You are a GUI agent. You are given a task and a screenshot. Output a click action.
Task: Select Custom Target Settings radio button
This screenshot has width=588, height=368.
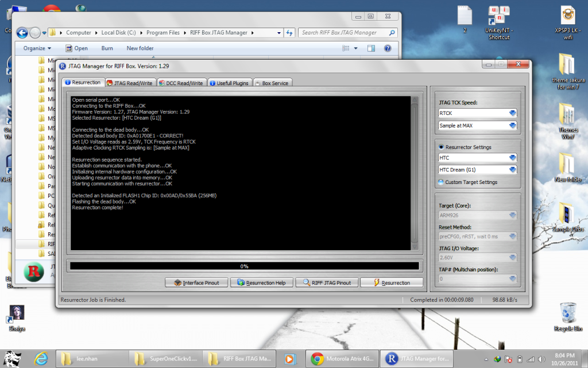(x=441, y=182)
